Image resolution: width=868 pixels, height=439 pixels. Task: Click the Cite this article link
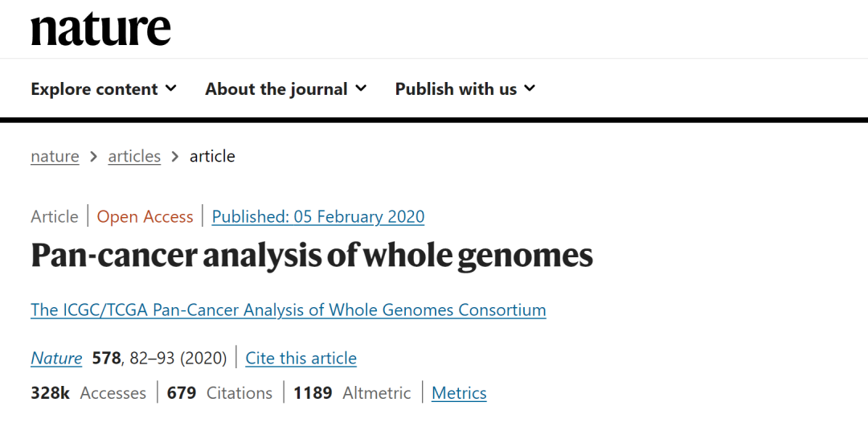point(301,358)
